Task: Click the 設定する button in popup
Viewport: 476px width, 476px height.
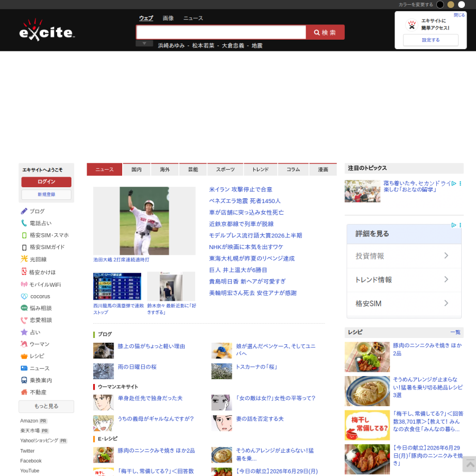Action: 431,40
